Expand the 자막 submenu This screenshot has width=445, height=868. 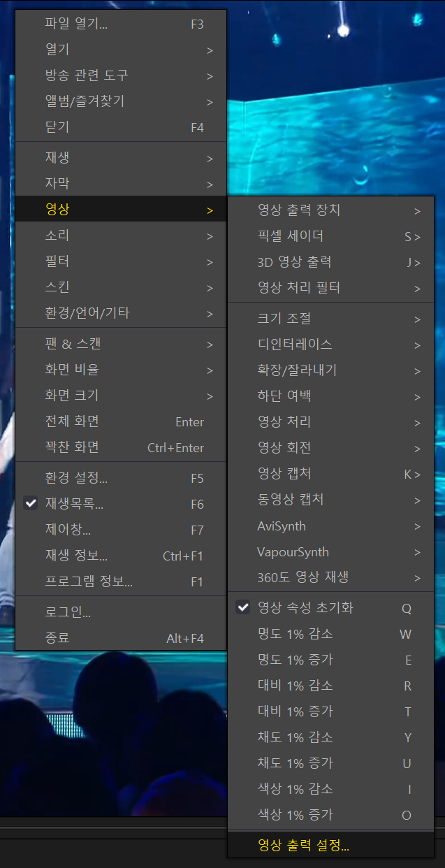coord(121,184)
